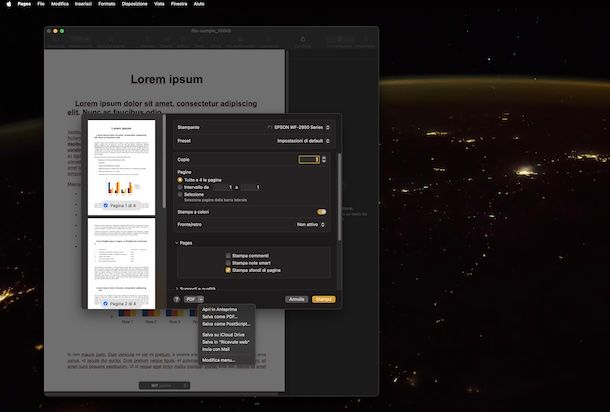This screenshot has height=412, width=610.
Task: Click the PDF button label
Action: (191, 299)
